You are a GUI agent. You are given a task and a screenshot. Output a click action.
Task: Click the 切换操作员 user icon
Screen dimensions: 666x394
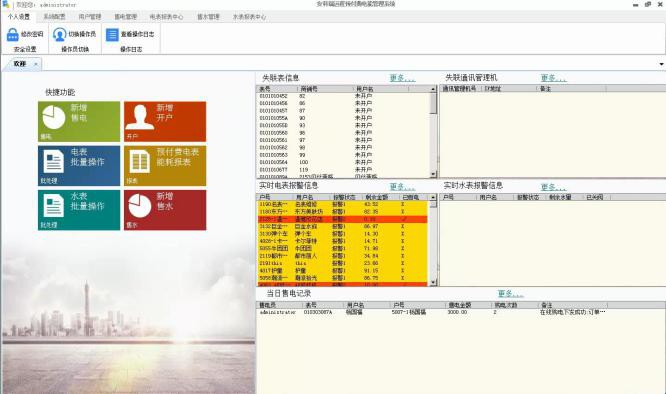[x=59, y=34]
